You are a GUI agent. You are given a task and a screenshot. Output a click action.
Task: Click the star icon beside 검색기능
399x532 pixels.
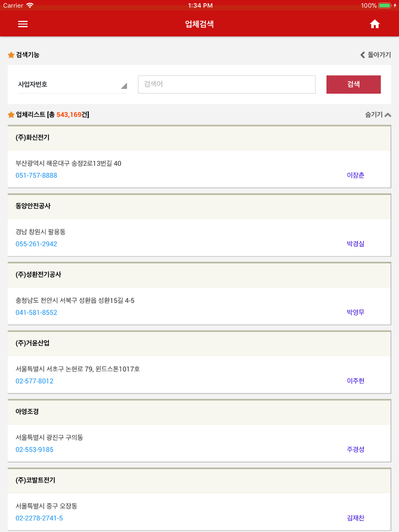(x=11, y=55)
